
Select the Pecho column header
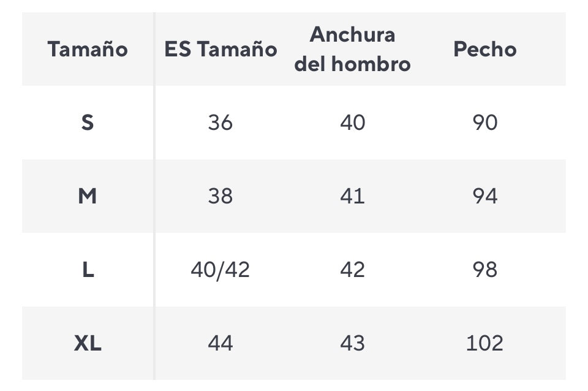click(484, 49)
